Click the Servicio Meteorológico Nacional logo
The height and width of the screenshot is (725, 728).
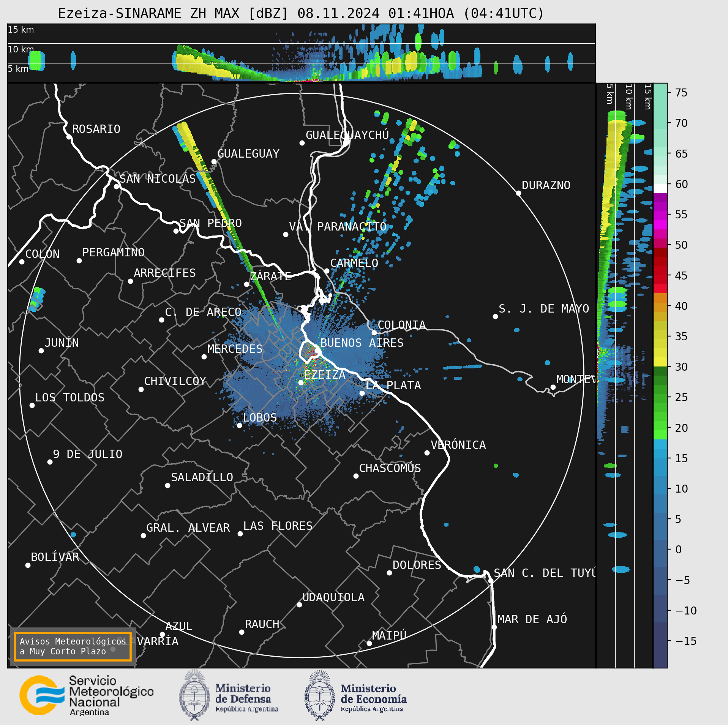pyautogui.click(x=87, y=695)
